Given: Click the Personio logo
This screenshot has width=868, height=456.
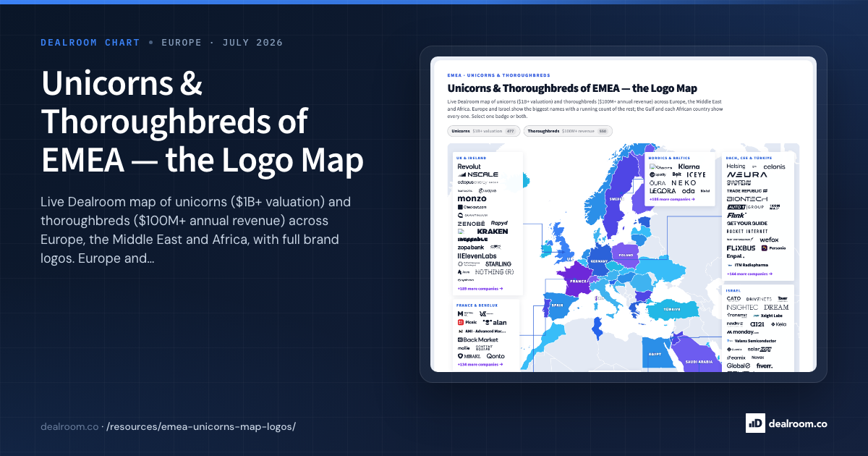Looking at the screenshot, I should [x=774, y=248].
